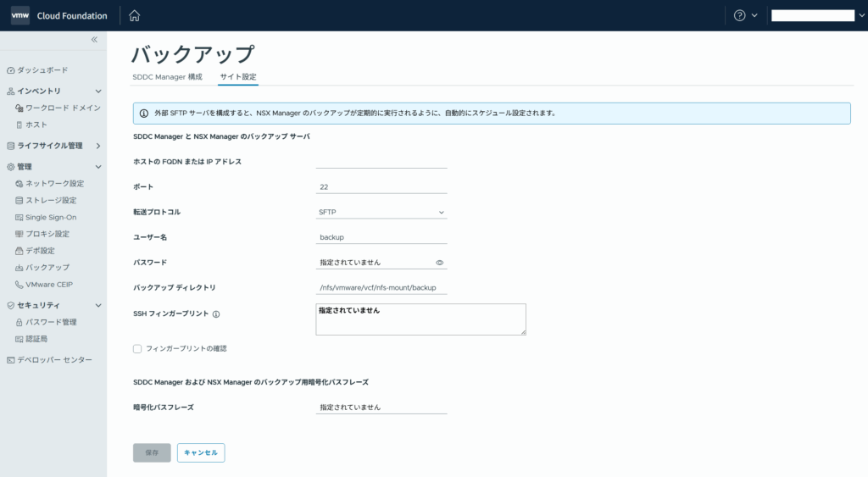Image resolution: width=868 pixels, height=477 pixels.
Task: Open the 転送プロトコル SFTP dropdown
Action: [x=381, y=212]
